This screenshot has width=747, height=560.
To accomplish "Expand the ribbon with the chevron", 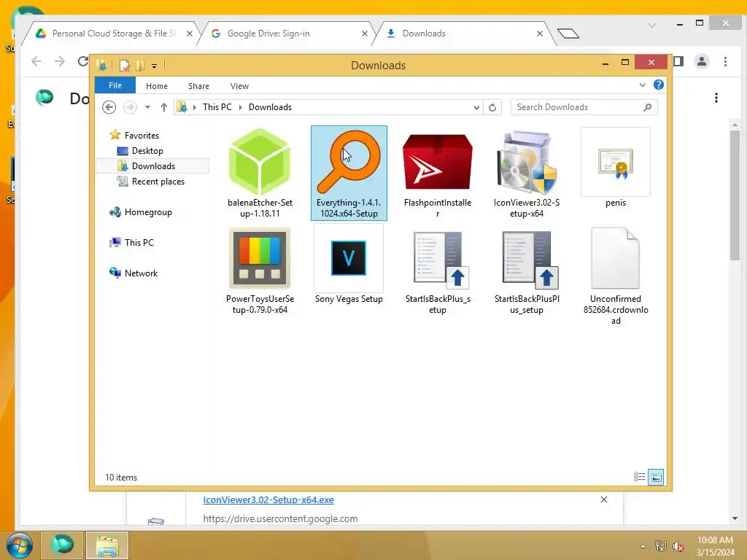I will click(642, 85).
